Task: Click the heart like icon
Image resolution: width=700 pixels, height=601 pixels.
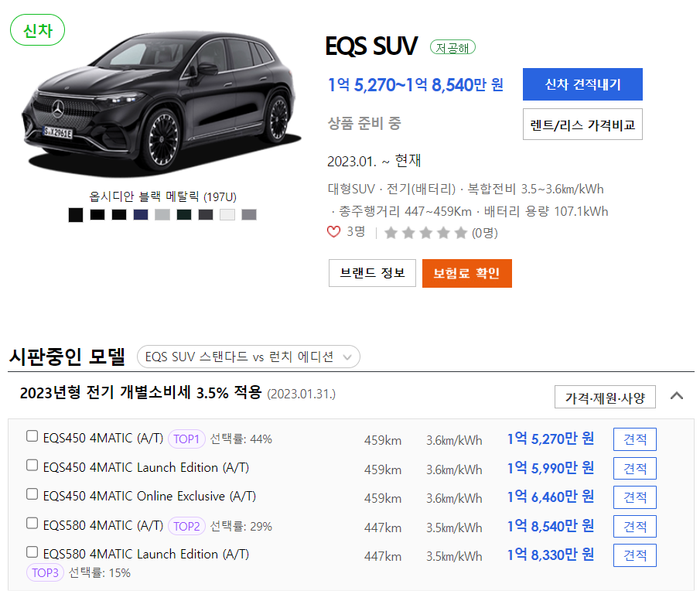Action: [x=333, y=232]
